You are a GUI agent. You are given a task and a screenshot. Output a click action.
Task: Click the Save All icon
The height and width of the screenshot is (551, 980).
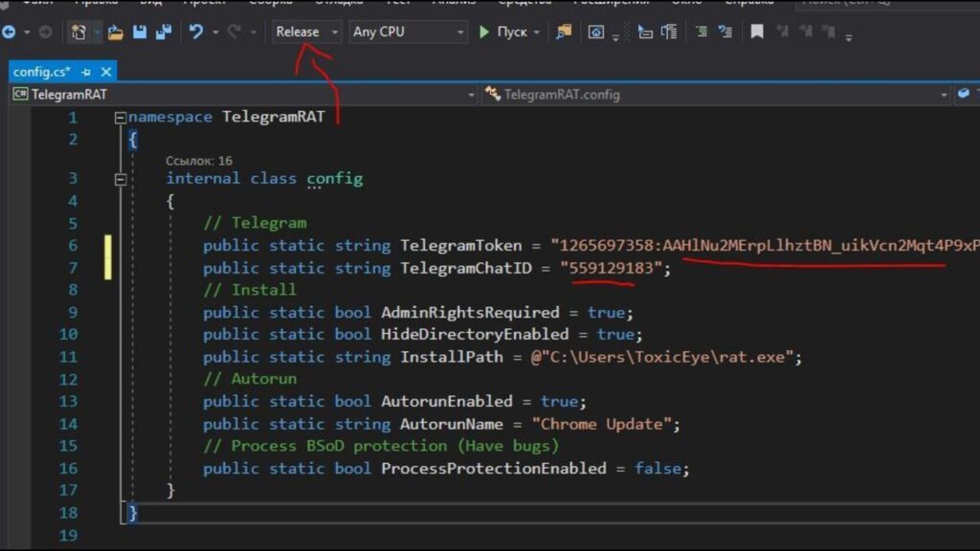tap(164, 32)
